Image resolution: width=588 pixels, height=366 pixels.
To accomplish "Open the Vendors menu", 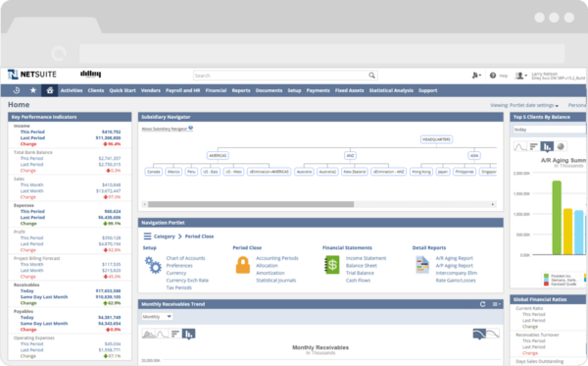I will click(x=151, y=90).
